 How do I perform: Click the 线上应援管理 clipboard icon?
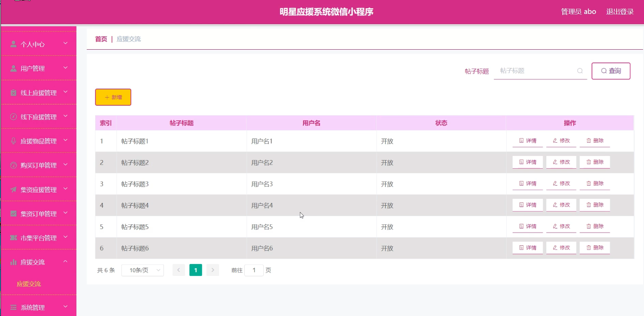point(14,93)
